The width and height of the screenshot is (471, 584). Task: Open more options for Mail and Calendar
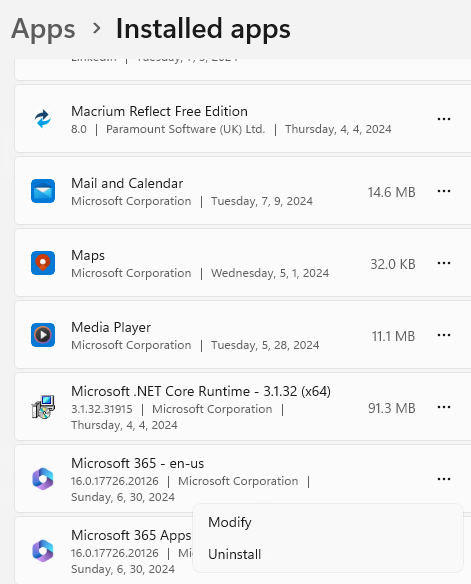[x=444, y=191]
